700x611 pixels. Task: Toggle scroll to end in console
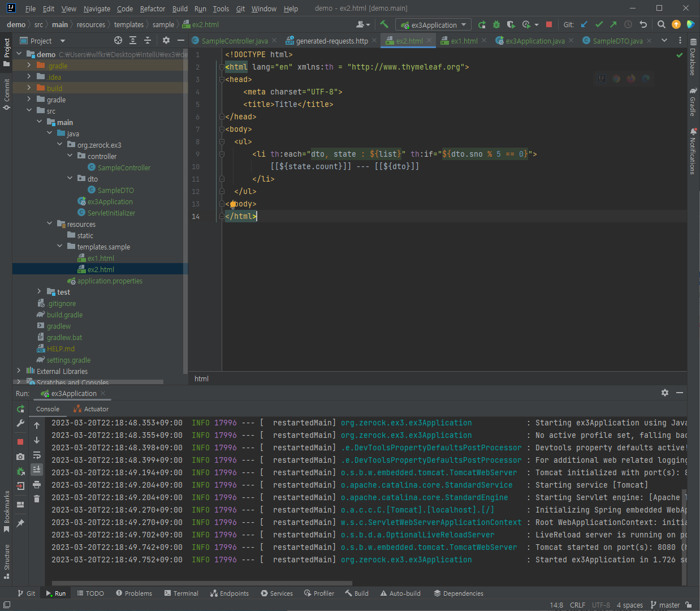(x=37, y=469)
